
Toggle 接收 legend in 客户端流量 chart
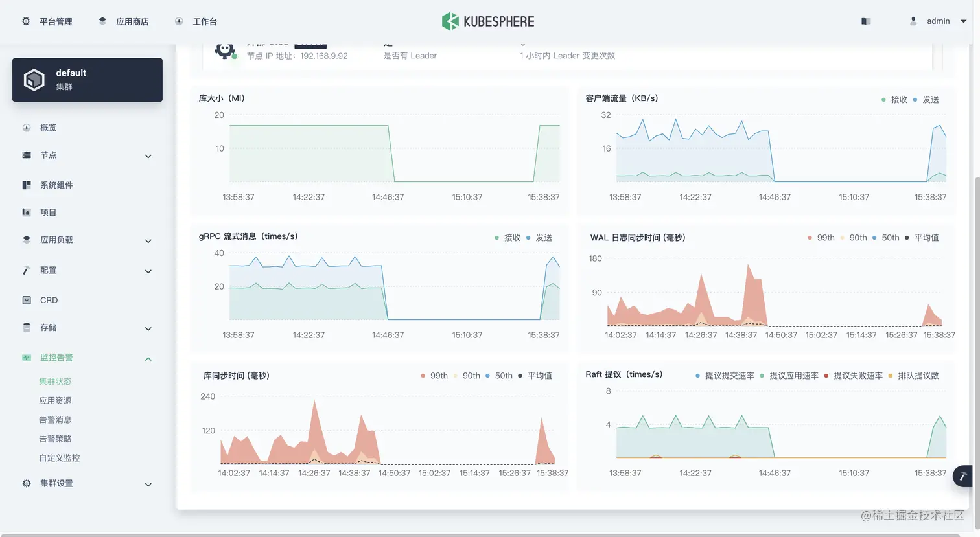(x=894, y=100)
